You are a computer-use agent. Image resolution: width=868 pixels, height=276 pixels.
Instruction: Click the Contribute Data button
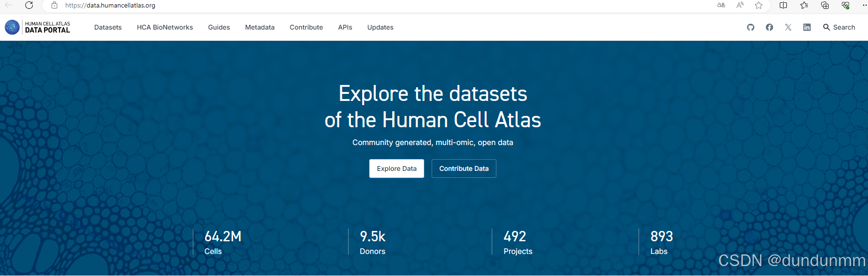464,169
